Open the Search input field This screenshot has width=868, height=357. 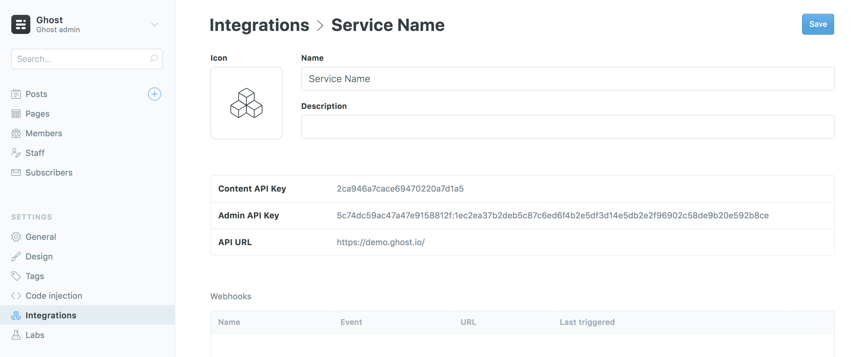(87, 58)
